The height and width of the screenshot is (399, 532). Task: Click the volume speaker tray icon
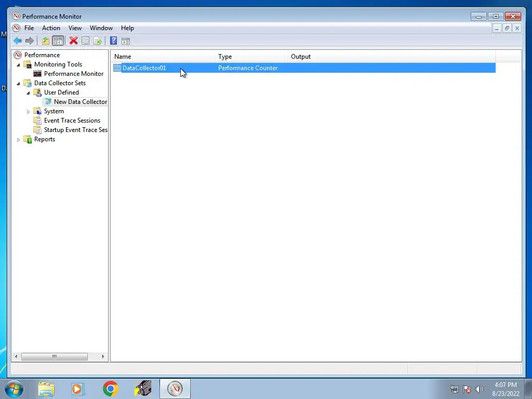click(x=479, y=389)
